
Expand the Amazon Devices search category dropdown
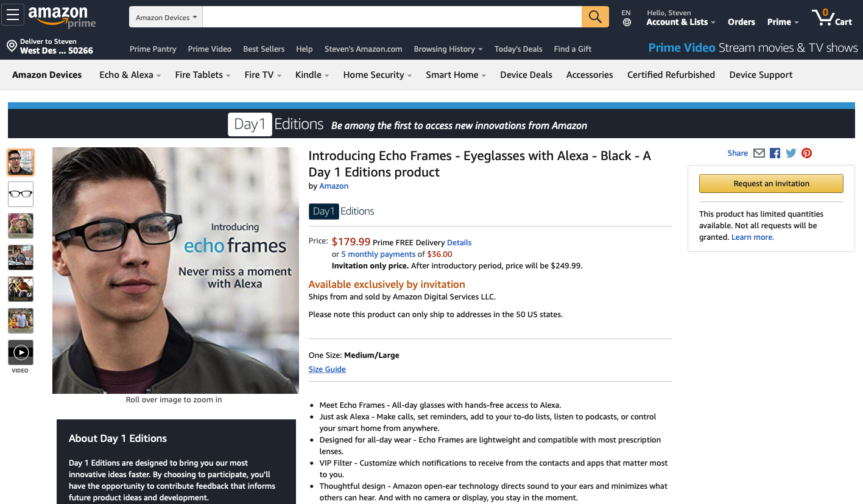point(166,17)
